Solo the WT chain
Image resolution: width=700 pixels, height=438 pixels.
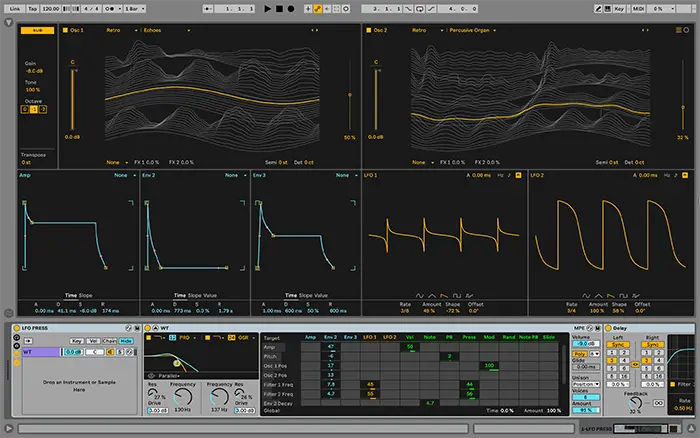click(120, 352)
